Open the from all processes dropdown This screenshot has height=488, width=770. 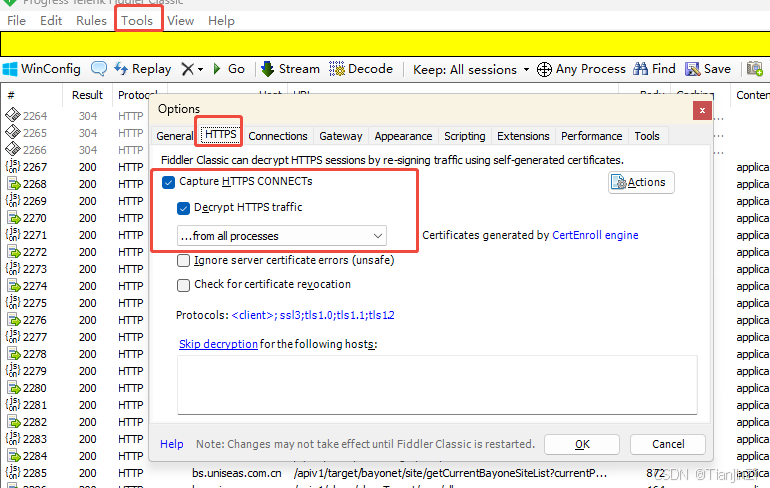[x=282, y=236]
